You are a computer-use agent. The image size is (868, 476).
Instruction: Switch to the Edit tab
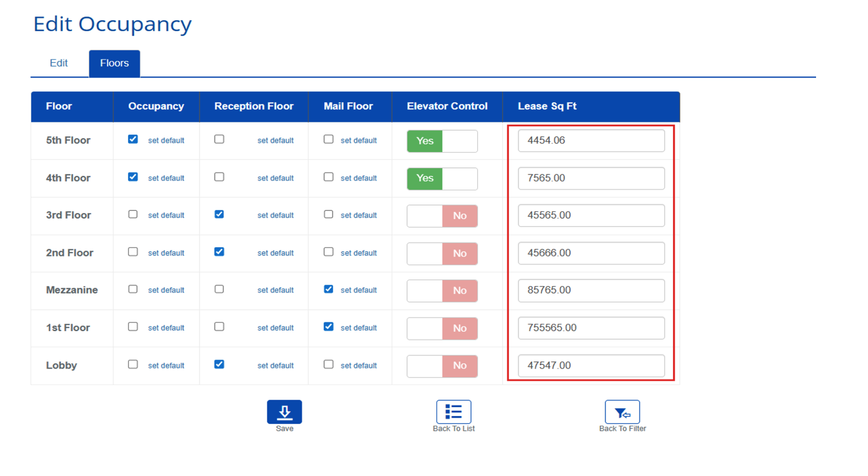coord(58,63)
